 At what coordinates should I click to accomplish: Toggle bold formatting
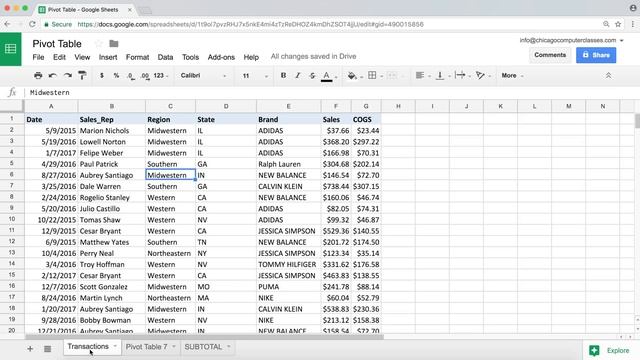coord(283,76)
